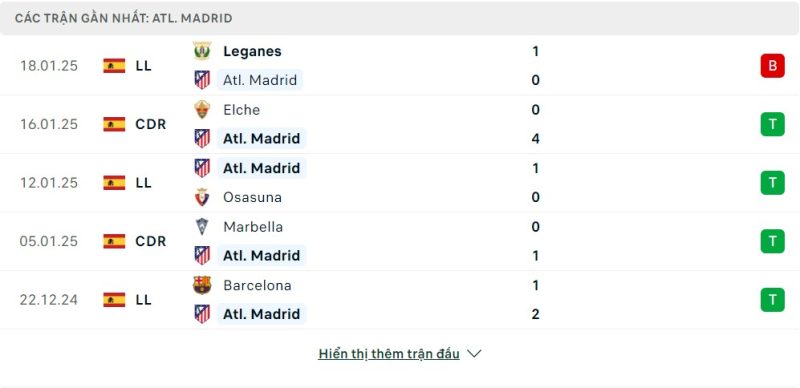The width and height of the screenshot is (800, 388).
Task: Click the Osasuna club crest icon
Action: pos(202,197)
